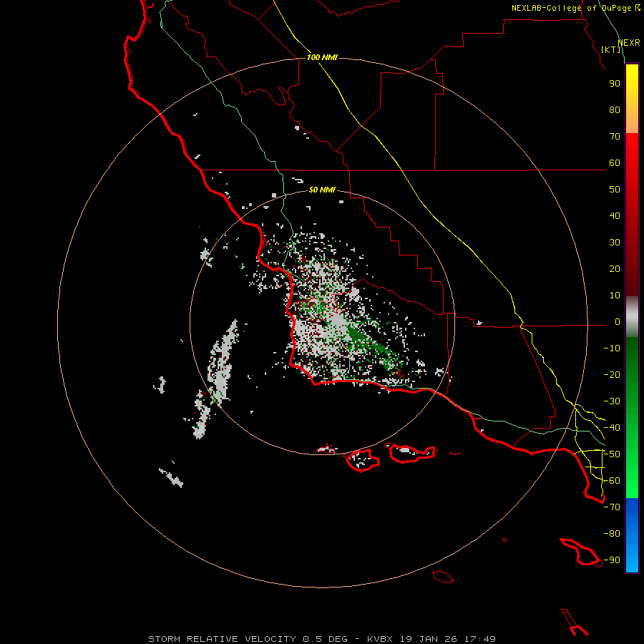Click the positive 60 scale value
This screenshot has width=644, height=644.
tap(615, 163)
